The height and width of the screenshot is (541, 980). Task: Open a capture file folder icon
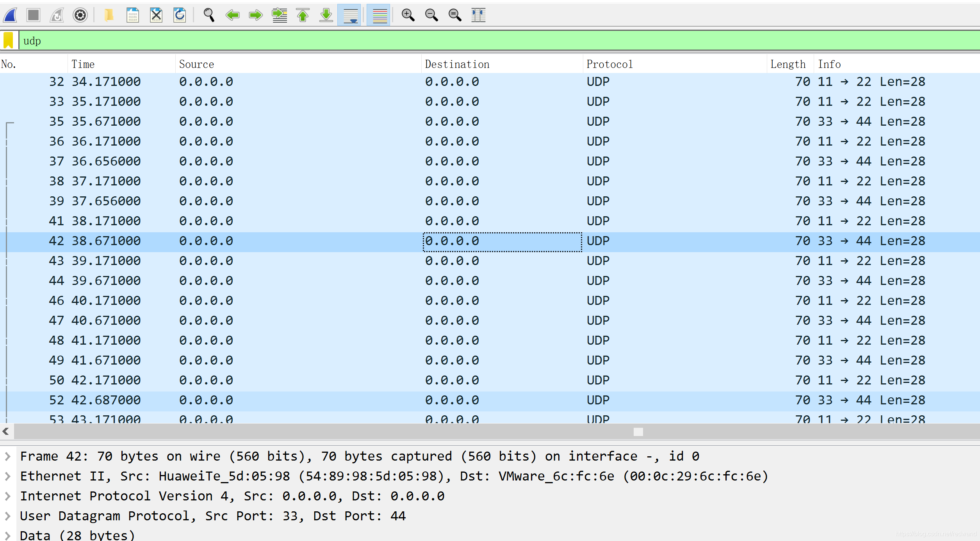coord(109,15)
